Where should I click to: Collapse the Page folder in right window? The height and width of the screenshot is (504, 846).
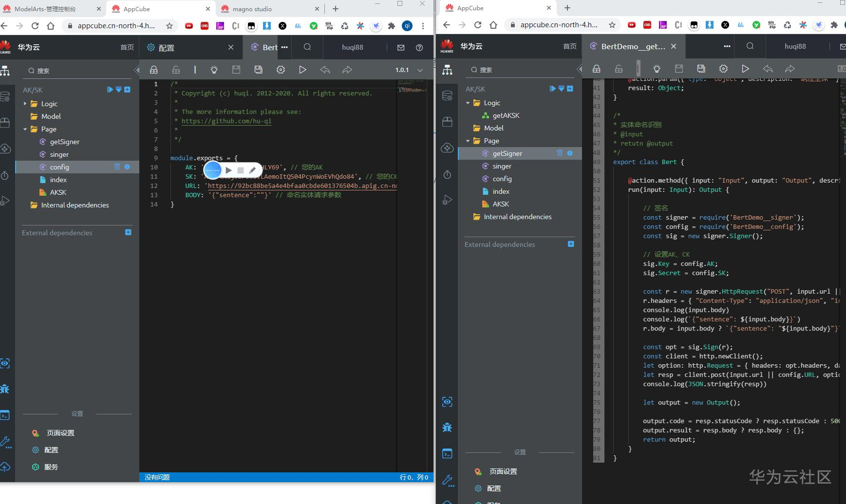(468, 141)
